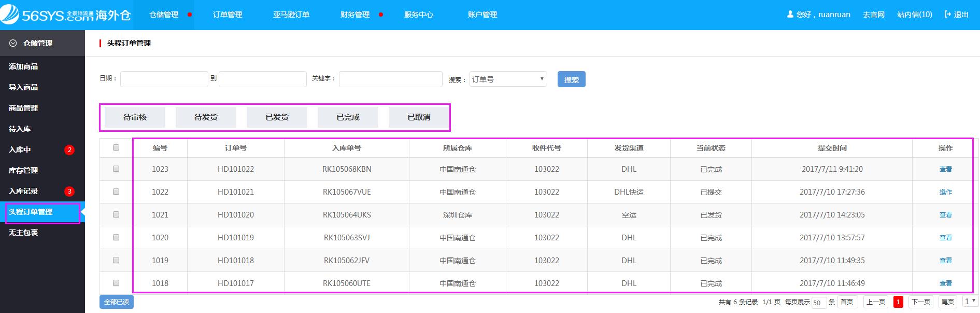
Task: Click the user profile icon beside ruanruan
Action: point(790,15)
